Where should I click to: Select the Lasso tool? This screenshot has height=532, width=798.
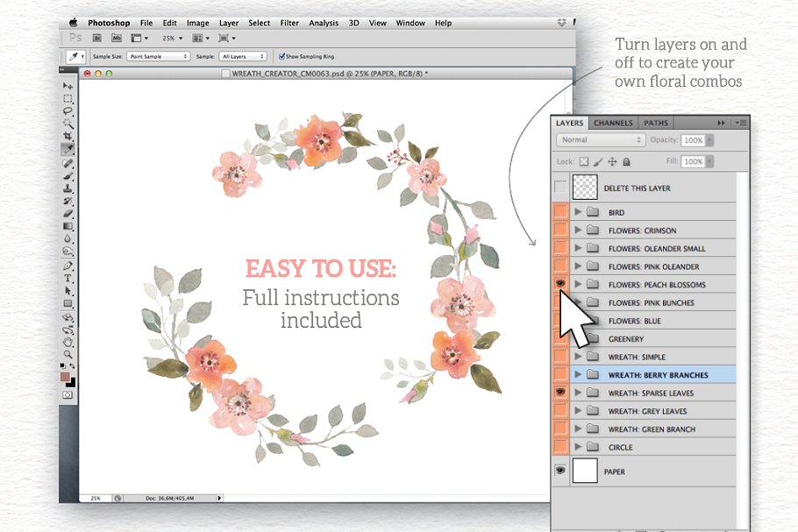(68, 111)
